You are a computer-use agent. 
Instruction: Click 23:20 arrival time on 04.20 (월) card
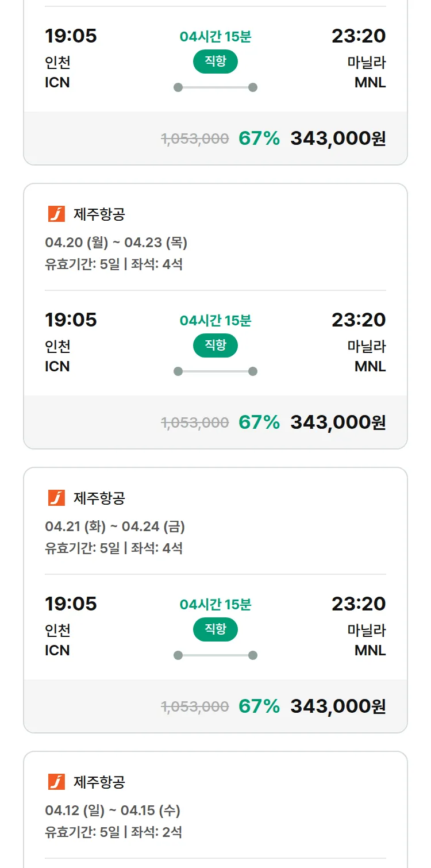359,320
